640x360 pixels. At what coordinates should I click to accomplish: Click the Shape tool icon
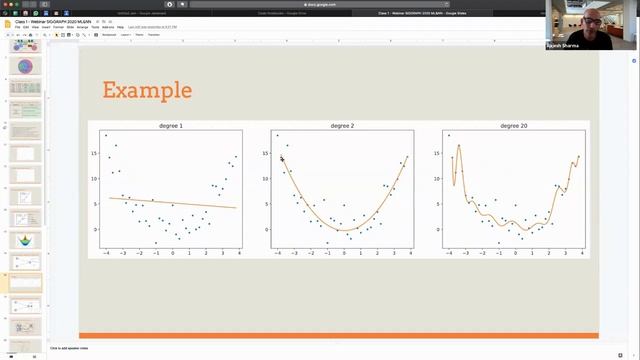tap(78, 35)
